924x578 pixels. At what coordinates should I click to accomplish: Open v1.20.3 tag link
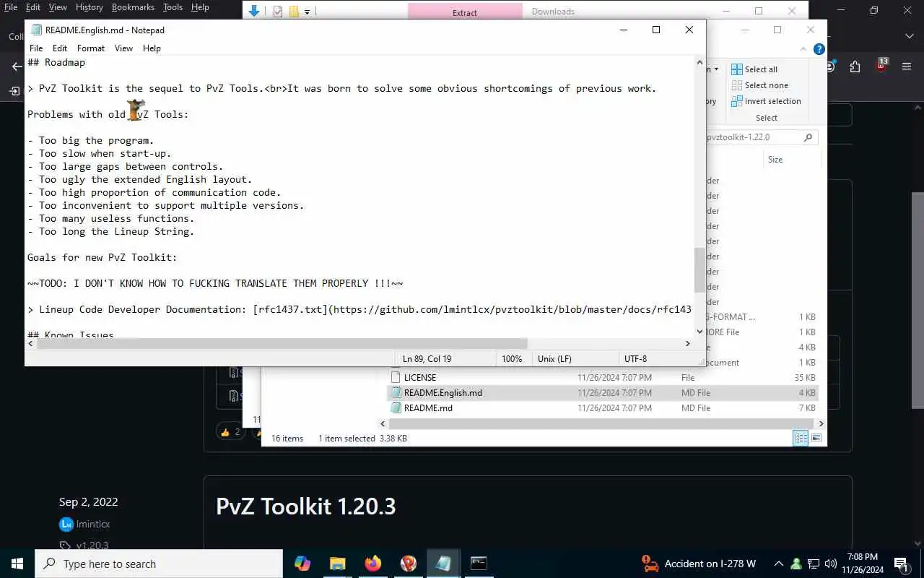point(92,545)
